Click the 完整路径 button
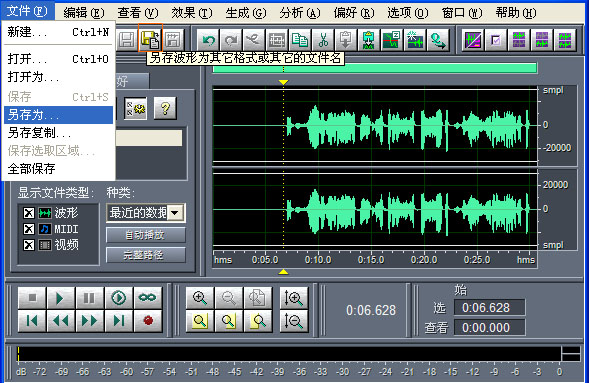Viewport: 589px width, 383px height. pos(146,255)
